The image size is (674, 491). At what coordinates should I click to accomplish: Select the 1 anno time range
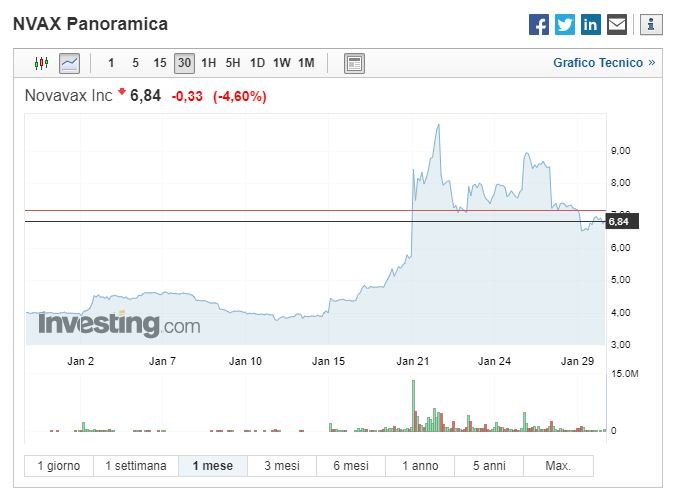coord(420,466)
